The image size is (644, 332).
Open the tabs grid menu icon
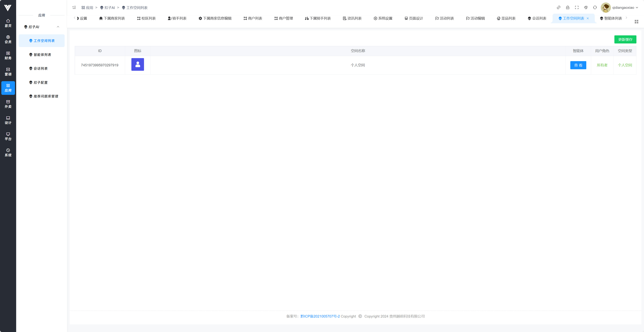pos(636,22)
